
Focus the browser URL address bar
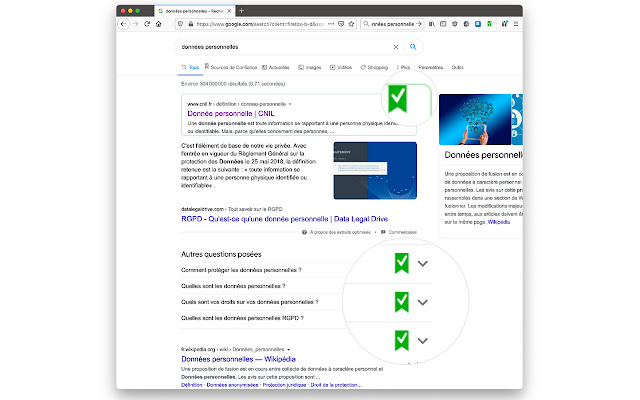click(260, 24)
